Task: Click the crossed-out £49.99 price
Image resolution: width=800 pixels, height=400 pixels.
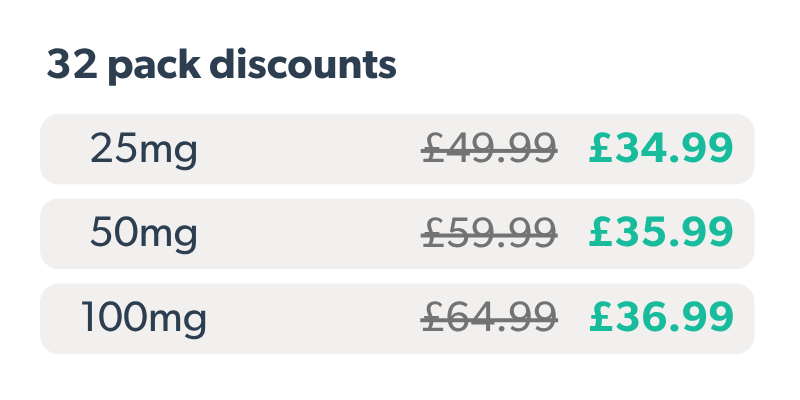Action: [489, 149]
